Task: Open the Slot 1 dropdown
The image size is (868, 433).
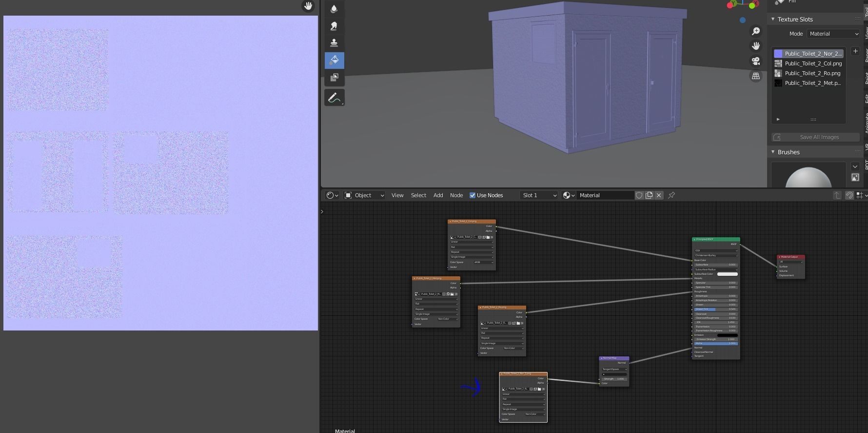Action: click(x=539, y=195)
